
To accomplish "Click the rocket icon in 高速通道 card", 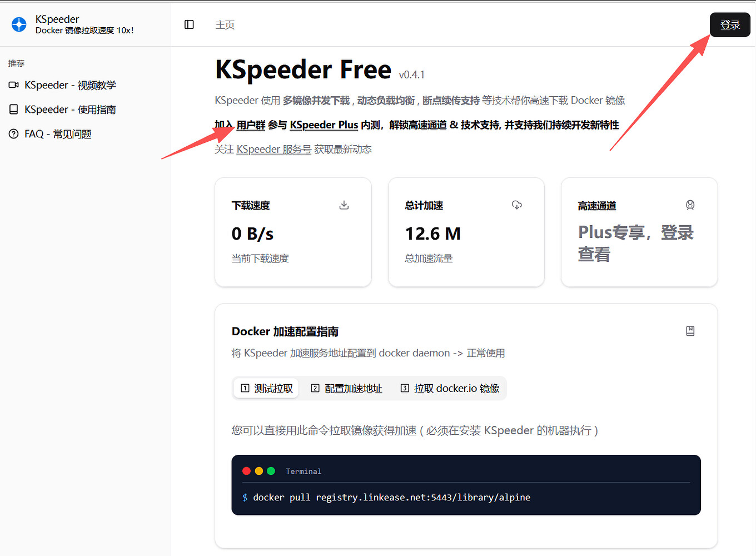I will [690, 205].
